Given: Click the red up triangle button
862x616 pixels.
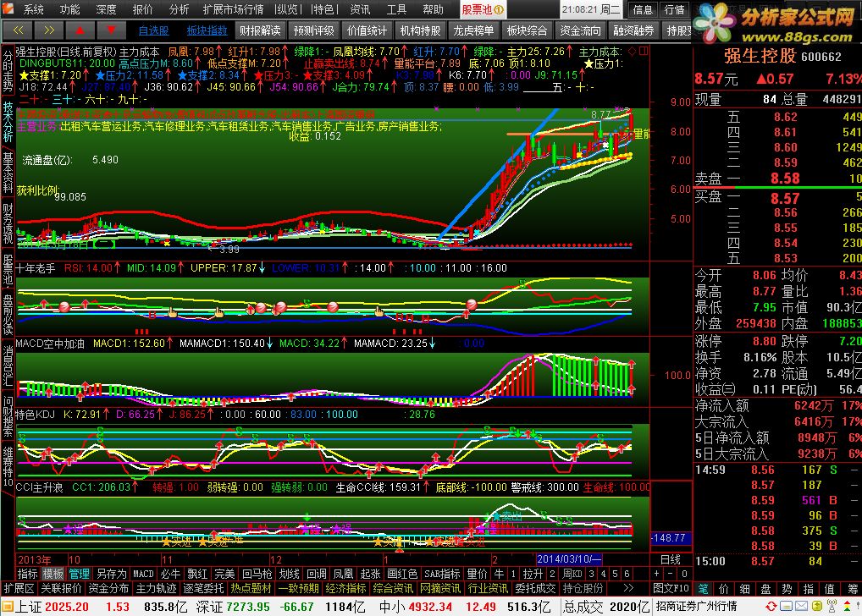Looking at the screenshot, I should pos(80,30).
